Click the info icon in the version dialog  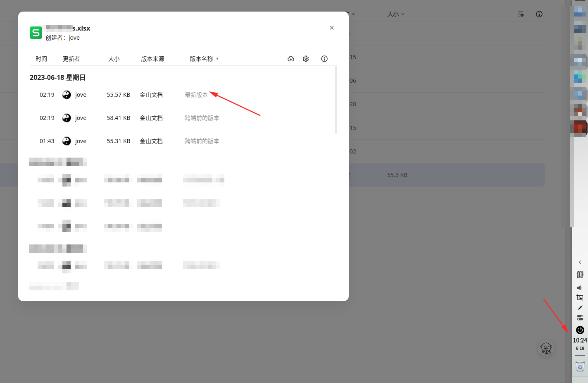324,59
